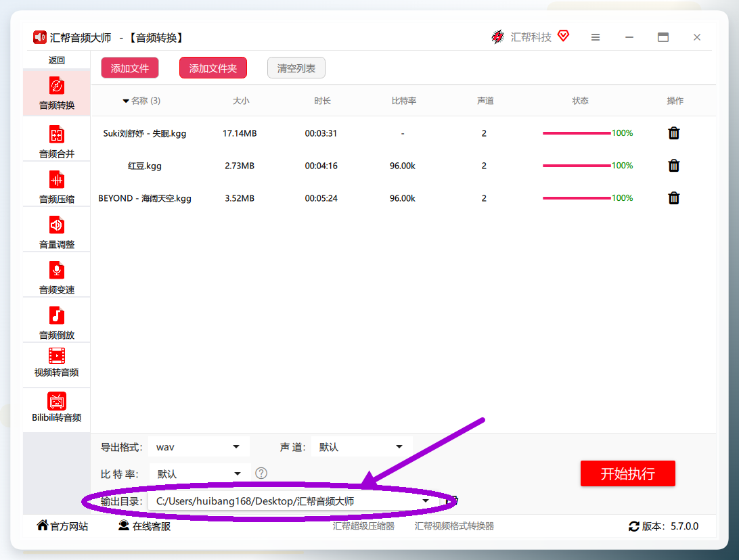Delete the BEYOND - 海阔天空.kgg row
This screenshot has height=560, width=739.
coord(673,198)
